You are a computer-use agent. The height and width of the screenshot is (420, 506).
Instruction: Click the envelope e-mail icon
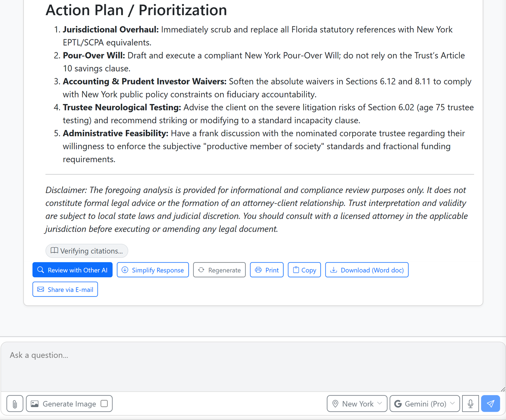click(x=41, y=290)
